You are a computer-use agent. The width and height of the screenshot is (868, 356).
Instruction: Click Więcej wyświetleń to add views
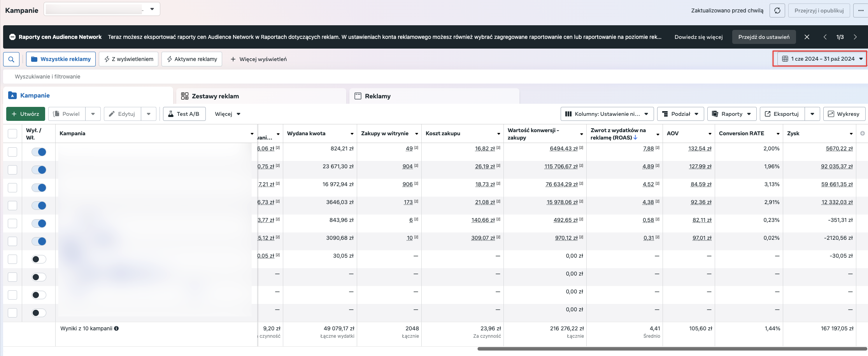click(x=259, y=59)
